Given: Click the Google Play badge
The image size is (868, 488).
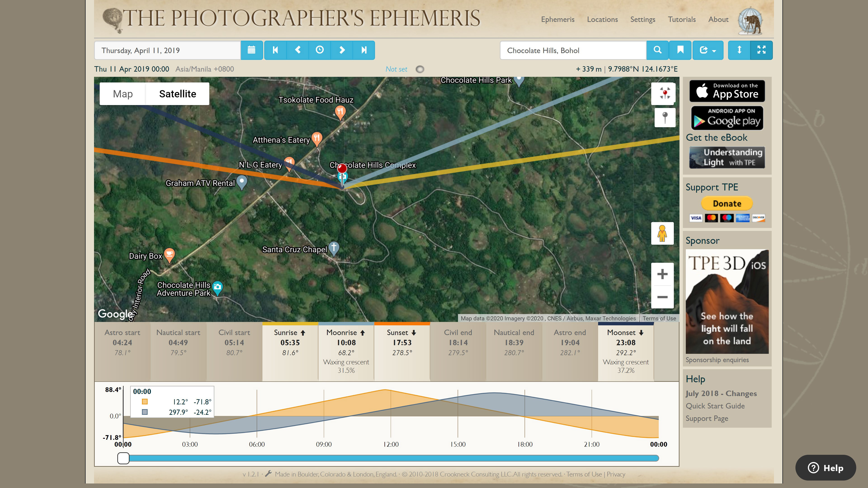Looking at the screenshot, I should click(x=727, y=118).
